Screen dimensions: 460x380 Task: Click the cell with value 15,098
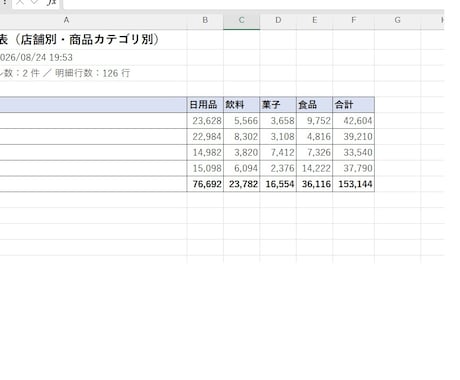pyautogui.click(x=205, y=168)
